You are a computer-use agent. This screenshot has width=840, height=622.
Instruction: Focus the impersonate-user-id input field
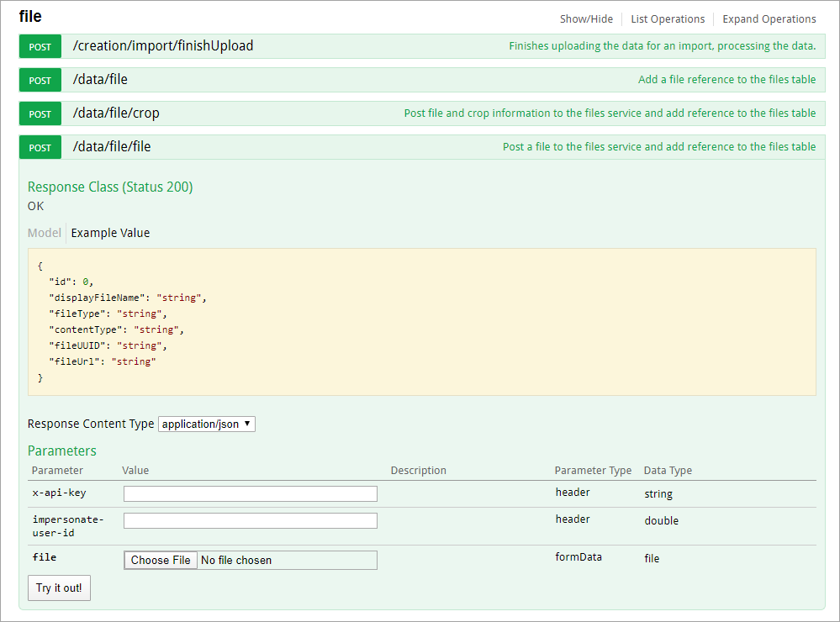click(250, 521)
